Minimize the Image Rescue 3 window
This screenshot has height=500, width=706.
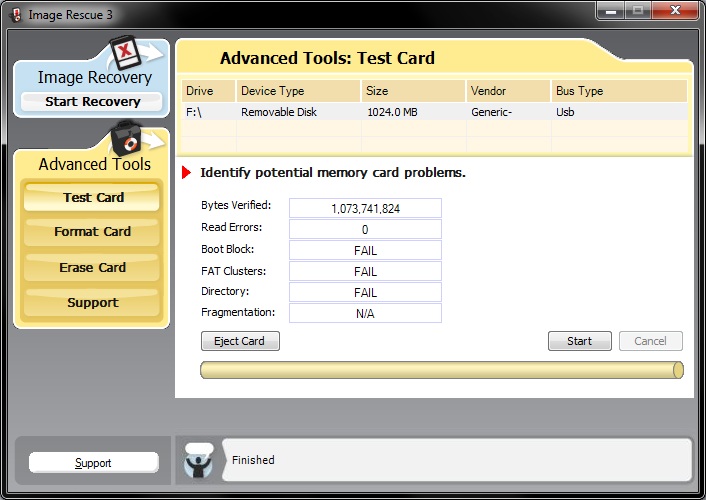(611, 10)
